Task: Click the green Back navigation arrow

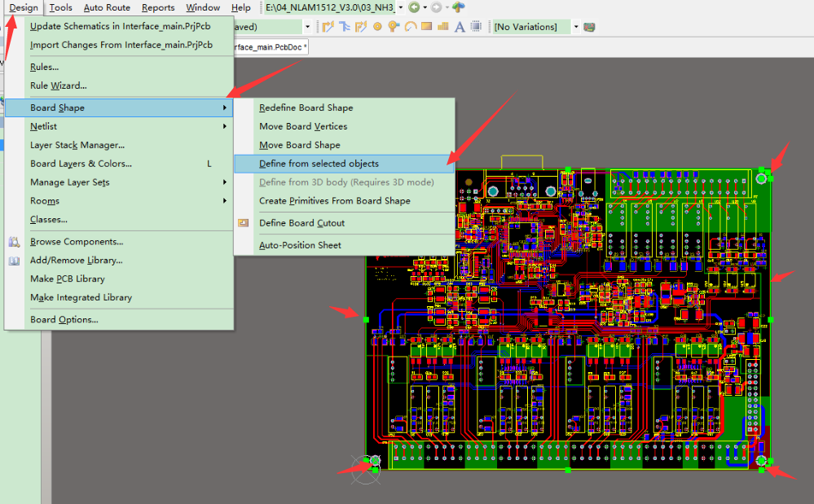Action: pyautogui.click(x=414, y=7)
